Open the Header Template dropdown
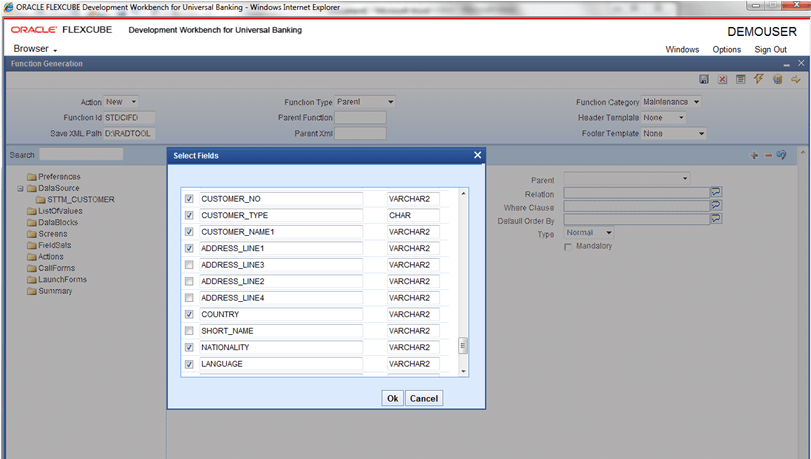Image resolution: width=811 pixels, height=459 pixels. (664, 117)
